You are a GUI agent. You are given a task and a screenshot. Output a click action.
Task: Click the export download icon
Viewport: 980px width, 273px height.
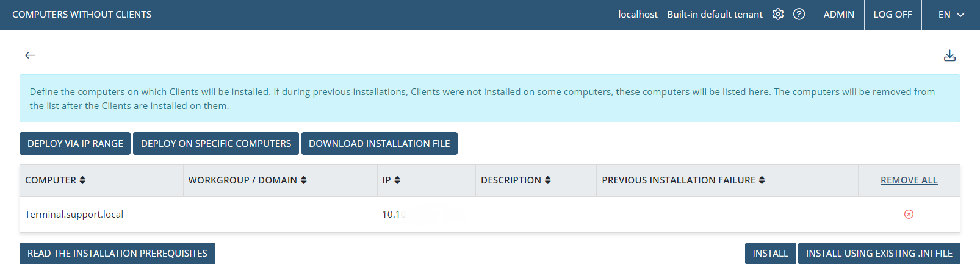click(x=949, y=56)
